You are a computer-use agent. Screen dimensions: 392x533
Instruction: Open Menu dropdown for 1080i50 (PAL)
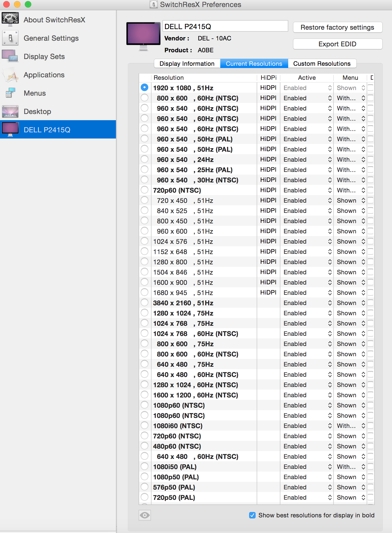click(351, 467)
